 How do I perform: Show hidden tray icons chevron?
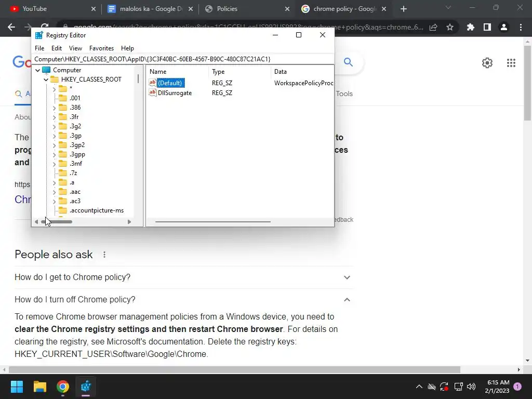tap(419, 387)
